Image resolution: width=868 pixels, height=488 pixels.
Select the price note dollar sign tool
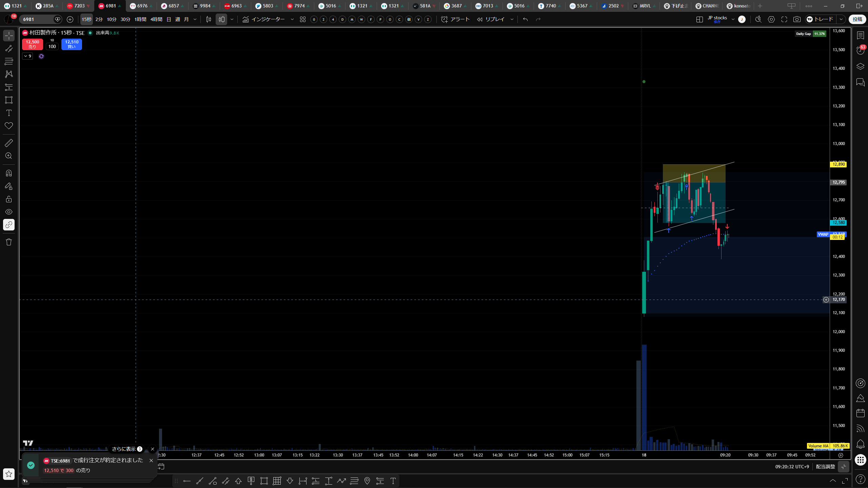pos(251,481)
